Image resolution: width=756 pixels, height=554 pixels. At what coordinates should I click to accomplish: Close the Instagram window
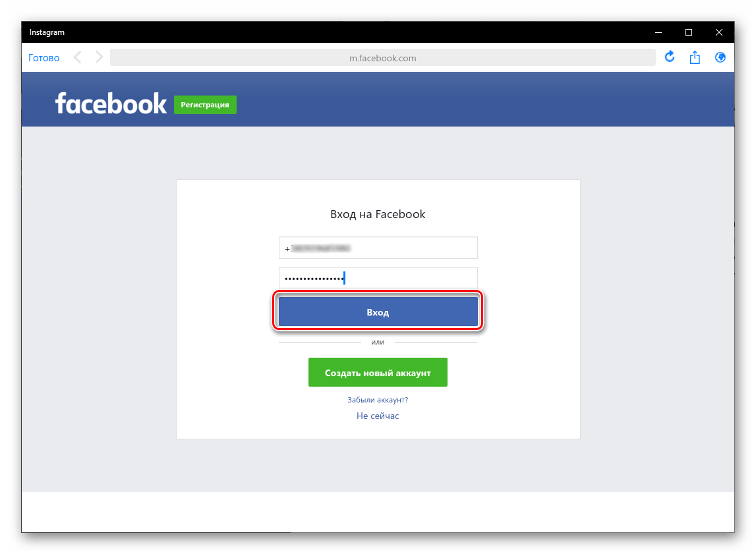tap(719, 32)
